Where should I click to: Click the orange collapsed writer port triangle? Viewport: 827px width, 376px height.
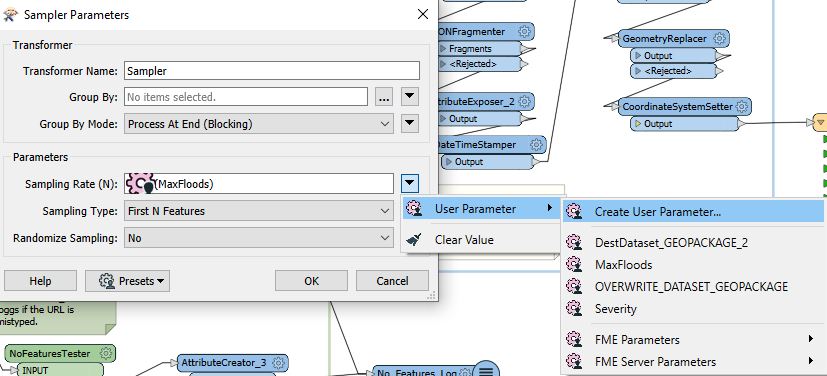(x=820, y=123)
